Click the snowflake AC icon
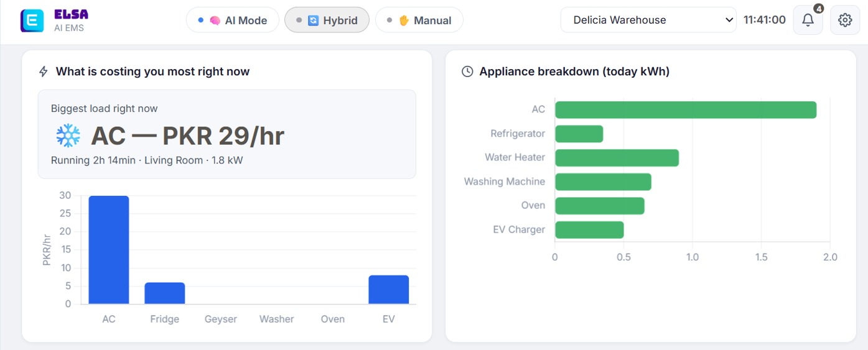This screenshot has width=868, height=350. (68, 136)
